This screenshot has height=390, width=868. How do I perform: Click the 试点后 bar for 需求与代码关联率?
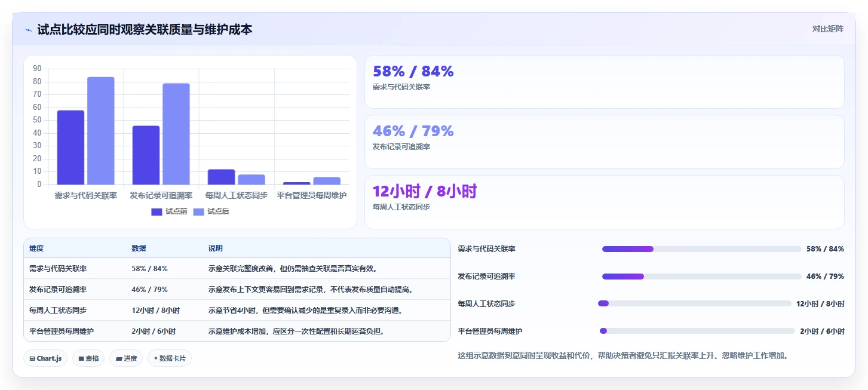pos(100,131)
